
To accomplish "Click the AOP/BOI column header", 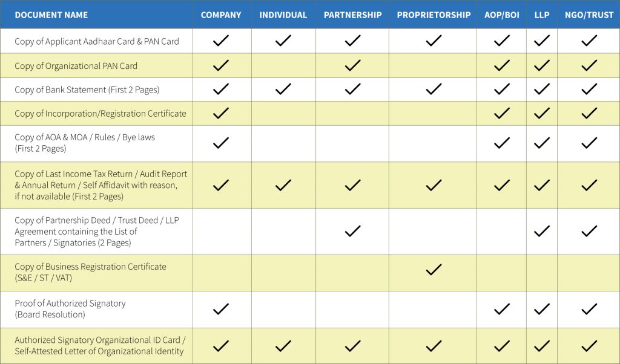I will pos(501,15).
